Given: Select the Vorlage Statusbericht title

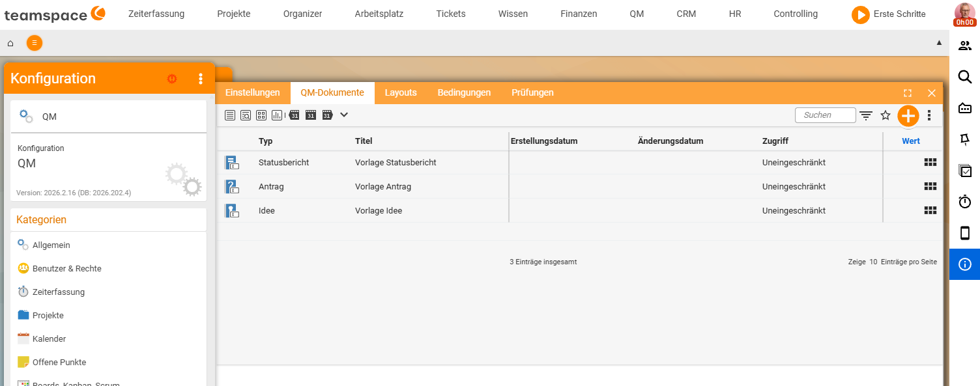Looking at the screenshot, I should pyautogui.click(x=396, y=162).
